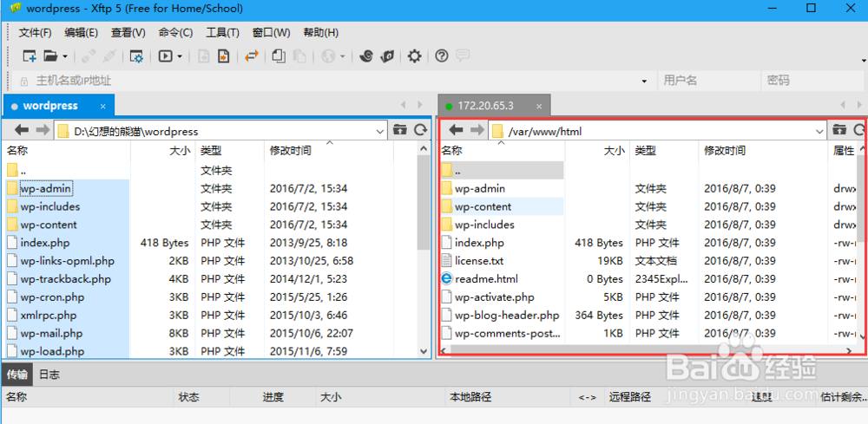Sort local files by 名称 column
Image resolution: width=868 pixels, height=424 pixels.
(67, 150)
